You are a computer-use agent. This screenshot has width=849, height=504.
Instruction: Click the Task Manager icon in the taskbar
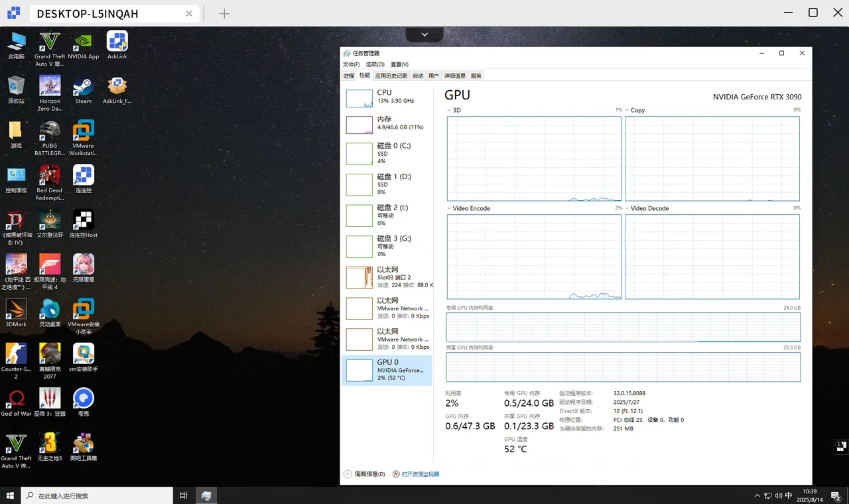[x=206, y=495]
